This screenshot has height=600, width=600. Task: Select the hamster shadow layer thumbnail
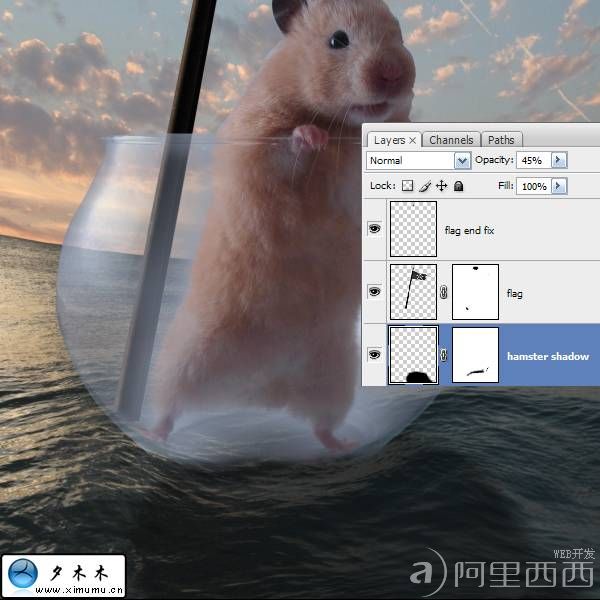click(x=413, y=354)
